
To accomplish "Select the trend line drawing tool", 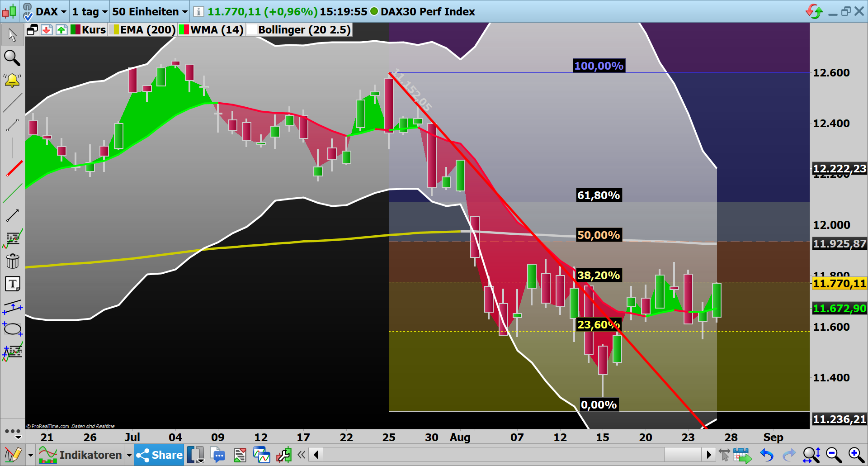I will pyautogui.click(x=13, y=104).
